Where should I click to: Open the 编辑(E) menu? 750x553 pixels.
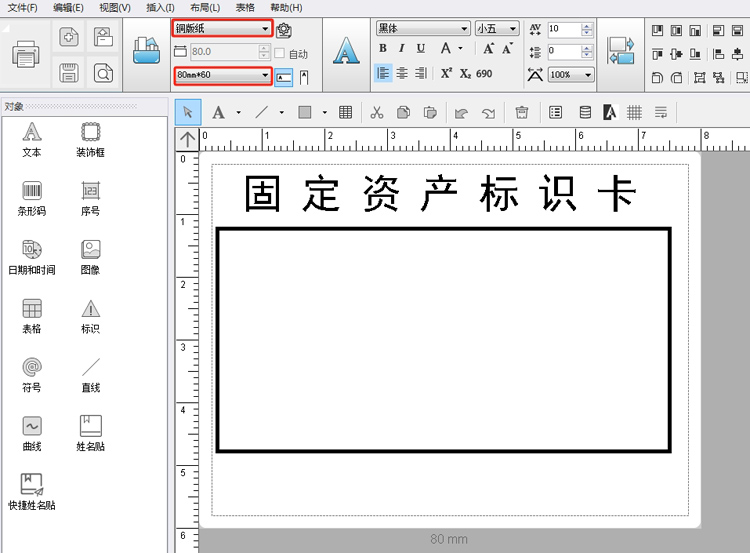point(68,8)
